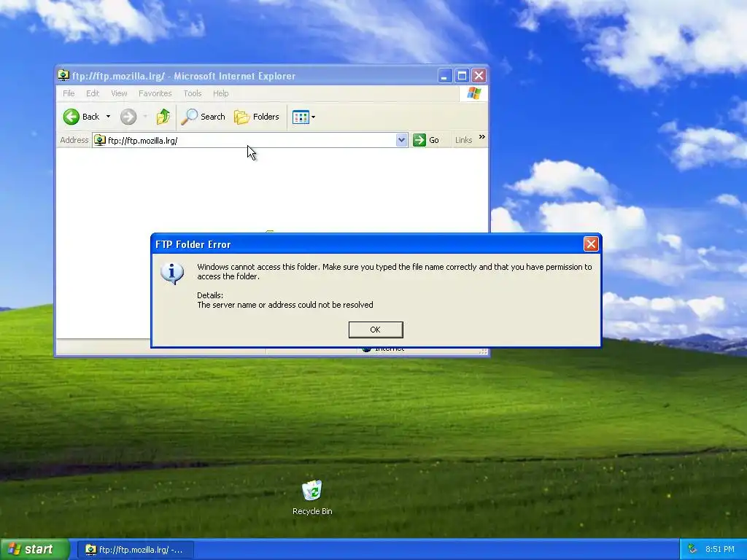Expand the Links chevron overflow
The width and height of the screenshot is (747, 560).
click(x=482, y=137)
